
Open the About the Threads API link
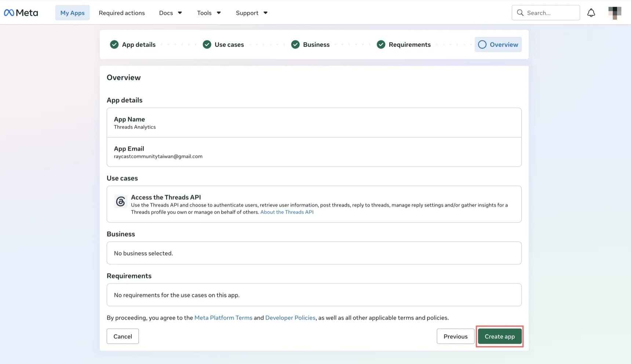pyautogui.click(x=287, y=212)
